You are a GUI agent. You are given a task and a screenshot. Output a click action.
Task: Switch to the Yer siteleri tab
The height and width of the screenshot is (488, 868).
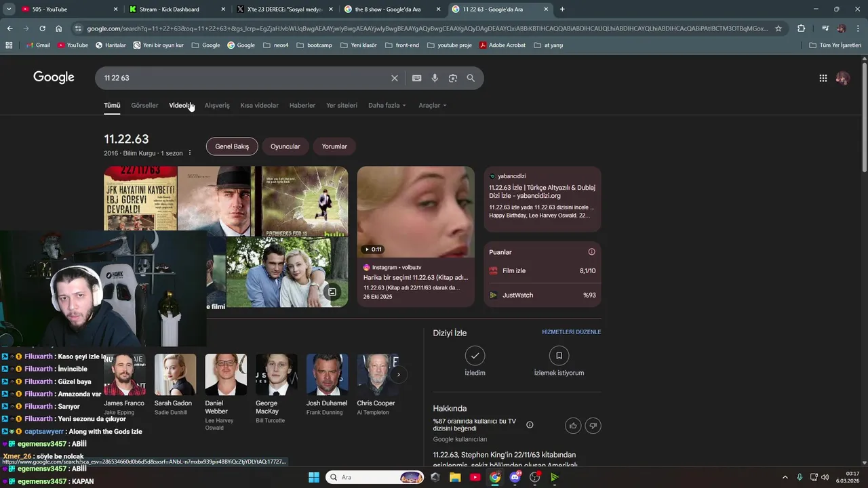coord(342,105)
